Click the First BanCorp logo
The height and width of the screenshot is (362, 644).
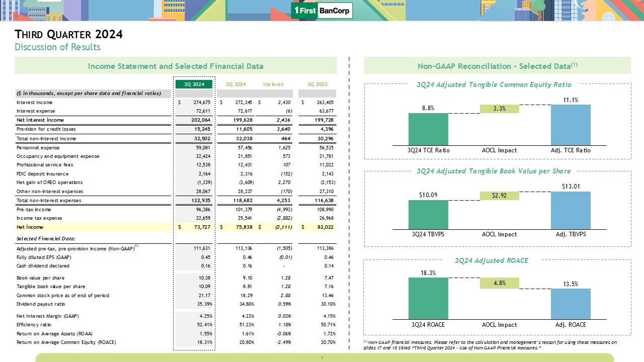click(x=322, y=11)
